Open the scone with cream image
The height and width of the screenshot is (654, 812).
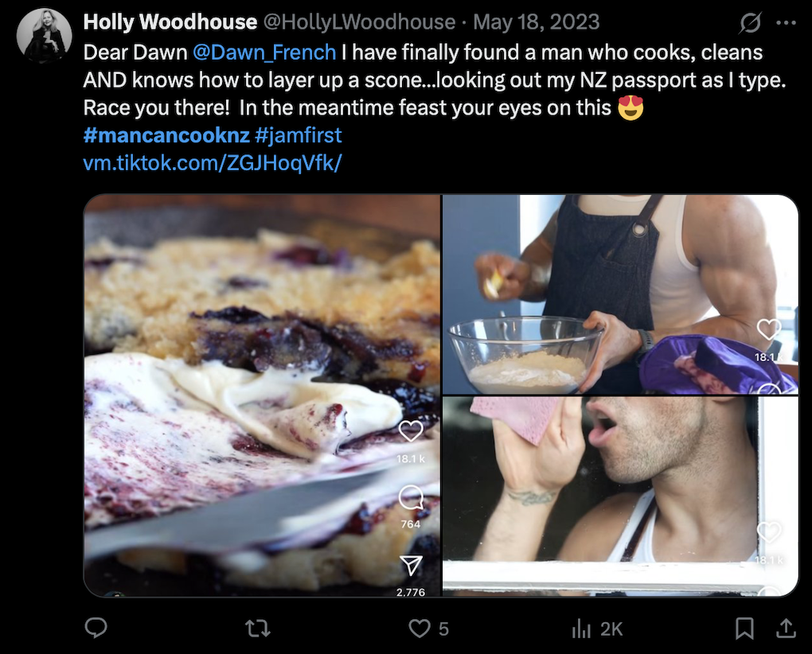coord(262,395)
